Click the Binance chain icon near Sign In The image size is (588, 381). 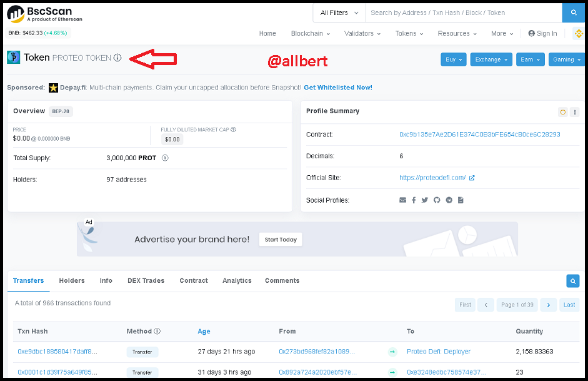click(x=579, y=33)
